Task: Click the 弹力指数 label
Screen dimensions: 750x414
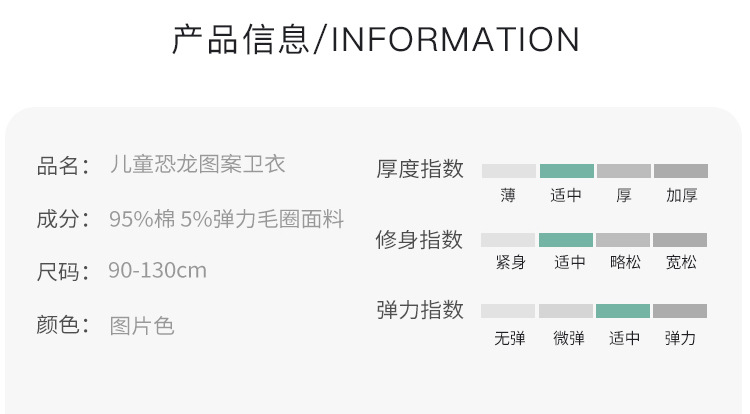Action: pos(420,310)
